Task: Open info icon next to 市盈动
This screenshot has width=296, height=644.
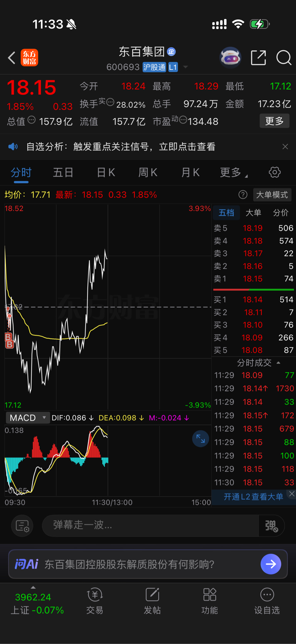Action: click(183, 120)
